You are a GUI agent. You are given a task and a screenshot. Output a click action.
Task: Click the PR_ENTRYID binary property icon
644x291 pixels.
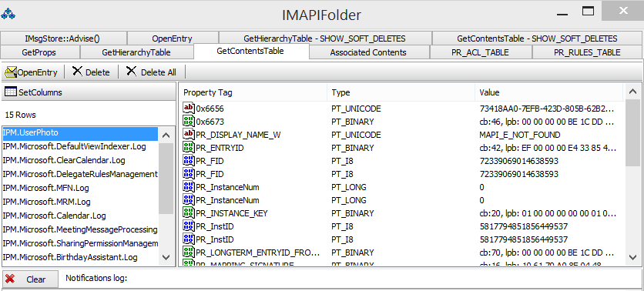pos(189,148)
